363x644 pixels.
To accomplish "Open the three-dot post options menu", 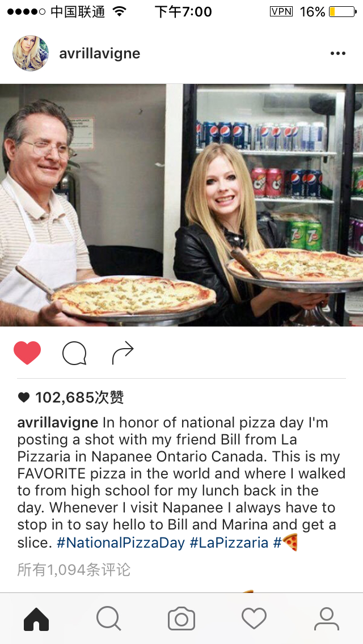I will [x=338, y=53].
